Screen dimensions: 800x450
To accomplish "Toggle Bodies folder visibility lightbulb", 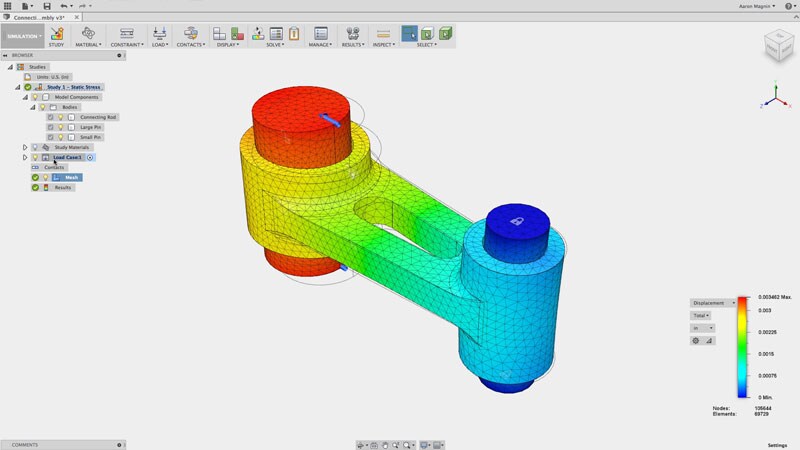I will tap(43, 107).
